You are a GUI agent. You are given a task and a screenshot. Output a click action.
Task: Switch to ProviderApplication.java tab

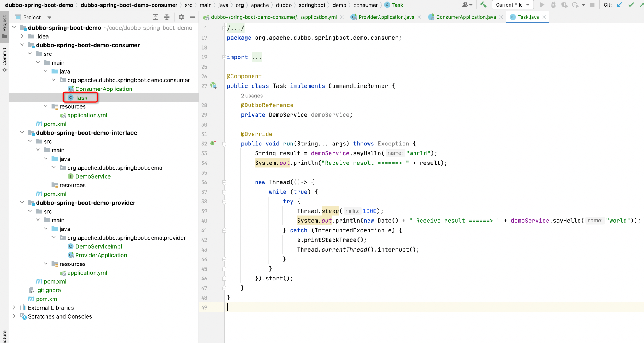pos(386,17)
